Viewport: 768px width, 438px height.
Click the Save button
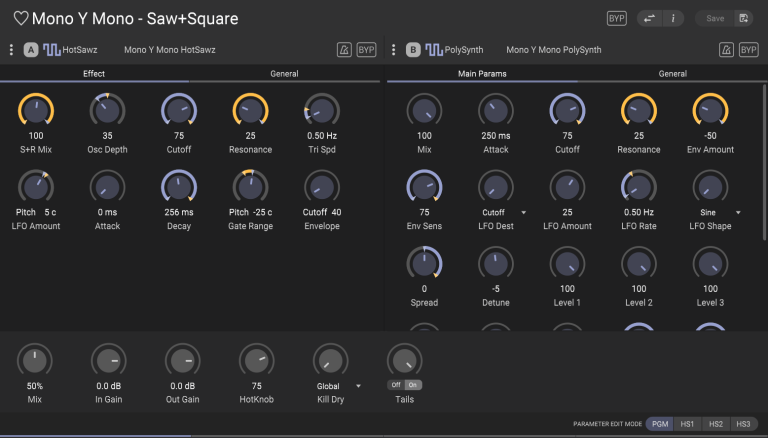point(715,19)
